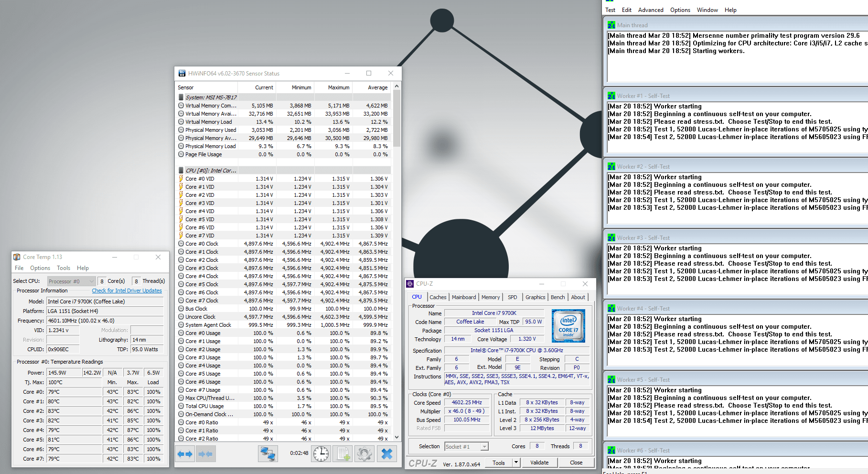The width and height of the screenshot is (868, 474).
Task: Click the Main thread window icon in Prime95
Action: point(611,25)
